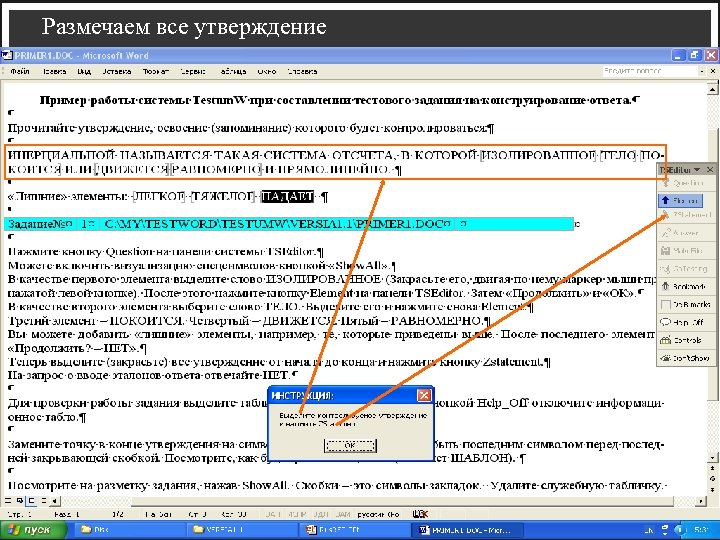Click the Element button in TSEditor
This screenshot has width=720, height=540.
pos(681,201)
